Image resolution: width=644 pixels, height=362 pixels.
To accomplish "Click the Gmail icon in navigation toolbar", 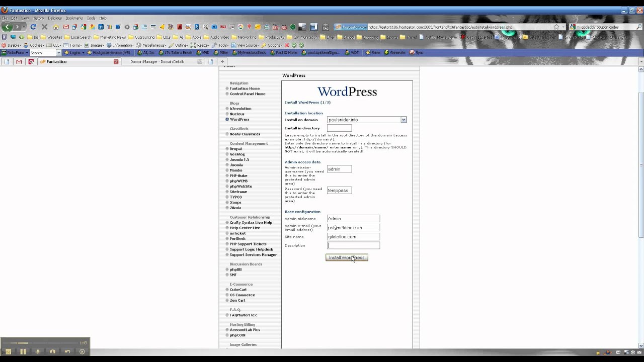I will [66, 27].
